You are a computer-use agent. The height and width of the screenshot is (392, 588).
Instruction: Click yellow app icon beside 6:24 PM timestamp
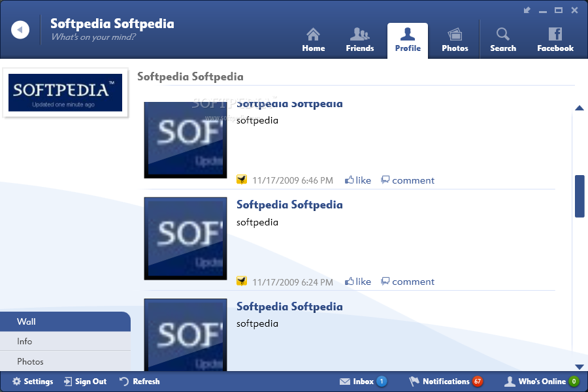242,281
